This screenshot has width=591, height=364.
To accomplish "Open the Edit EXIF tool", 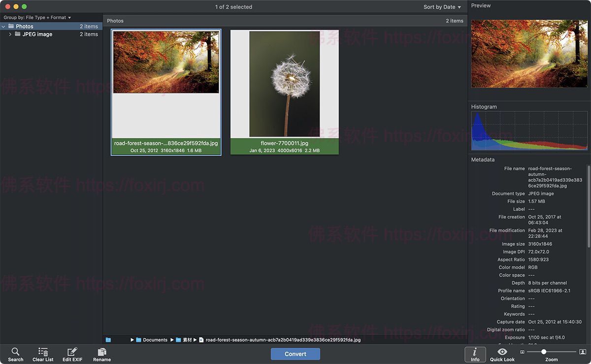I will [x=72, y=353].
